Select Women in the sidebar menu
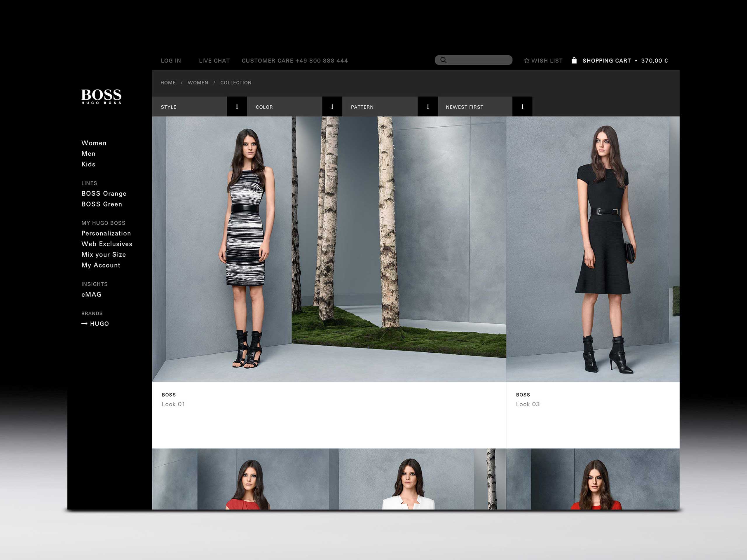747x560 pixels. (94, 143)
